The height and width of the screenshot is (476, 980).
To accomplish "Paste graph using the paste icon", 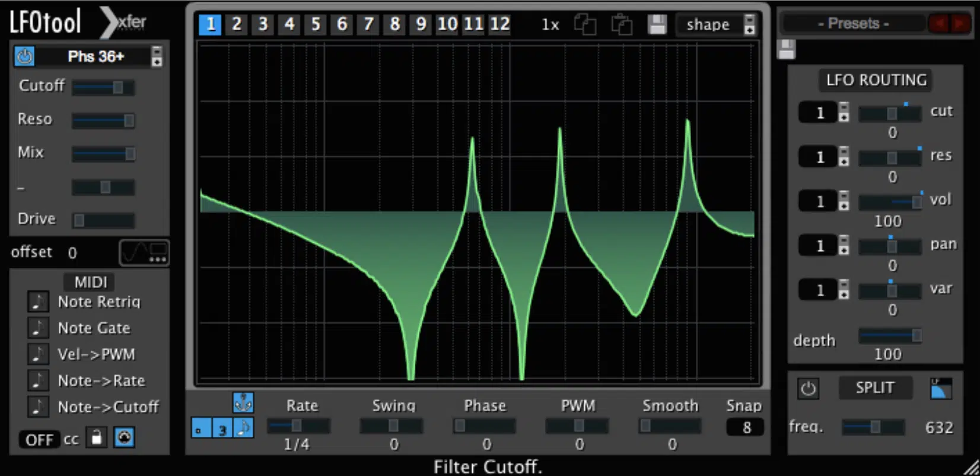I will pos(622,24).
